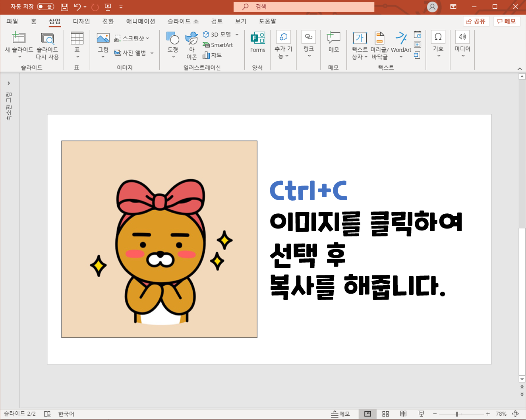The image size is (526, 420).
Task: Insert icons with the 아이콘 button
Action: (x=192, y=45)
